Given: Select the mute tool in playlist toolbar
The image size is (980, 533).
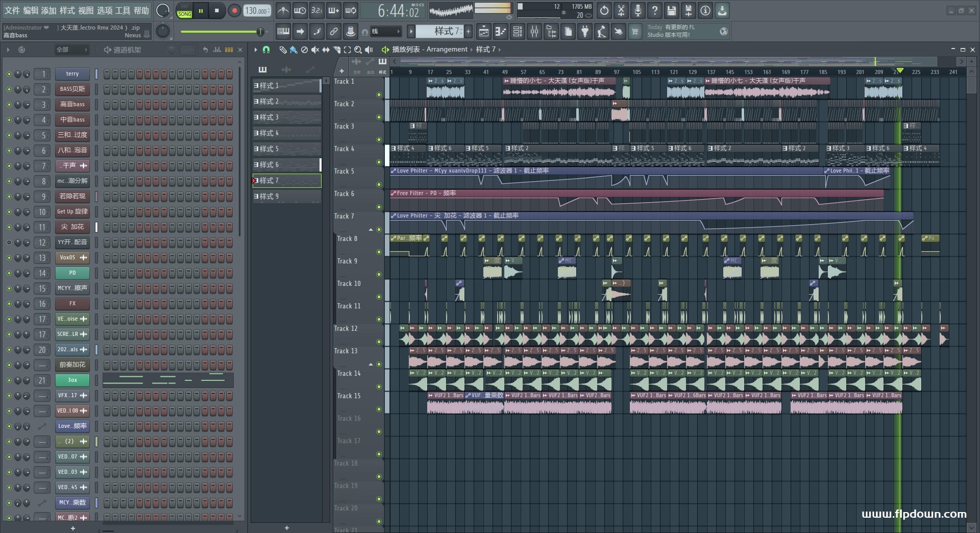Looking at the screenshot, I should pyautogui.click(x=315, y=50).
